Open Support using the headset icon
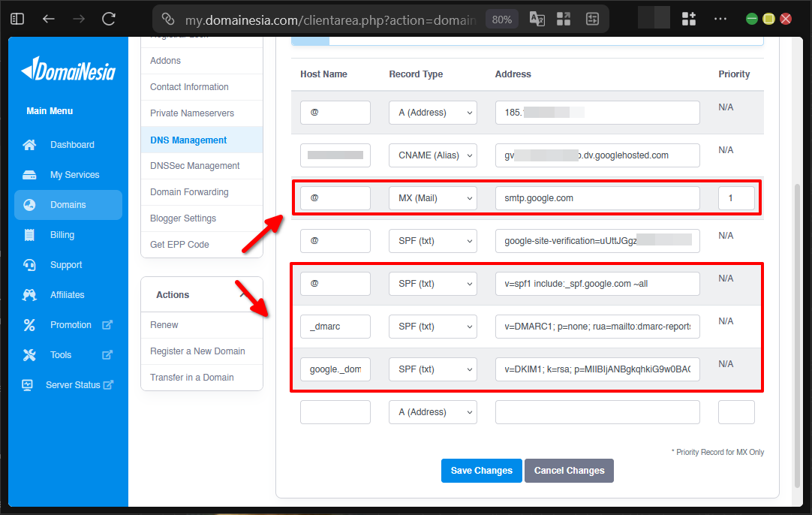This screenshot has width=812, height=515. pyautogui.click(x=30, y=264)
